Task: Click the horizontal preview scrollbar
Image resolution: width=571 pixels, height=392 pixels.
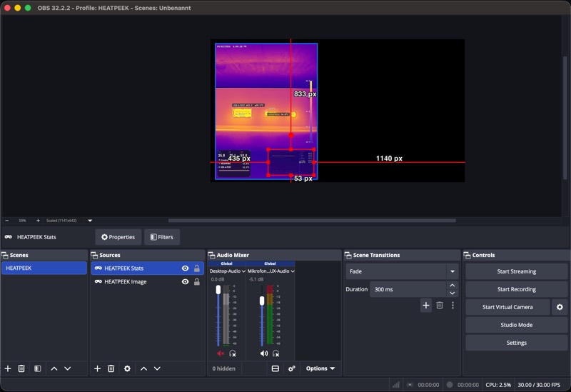Action: 312,221
